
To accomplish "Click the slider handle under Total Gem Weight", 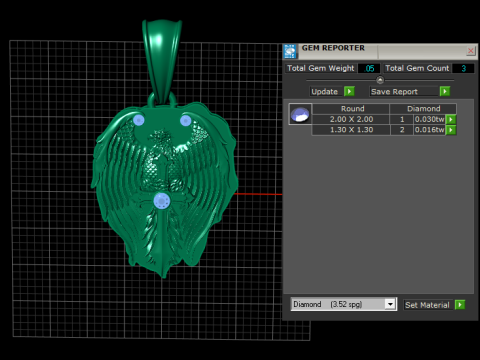I will pos(380,80).
